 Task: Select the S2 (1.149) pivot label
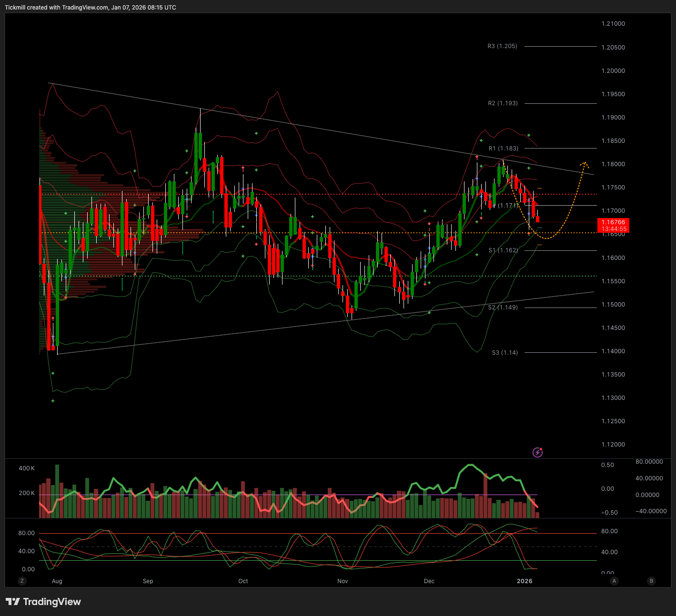point(503,308)
